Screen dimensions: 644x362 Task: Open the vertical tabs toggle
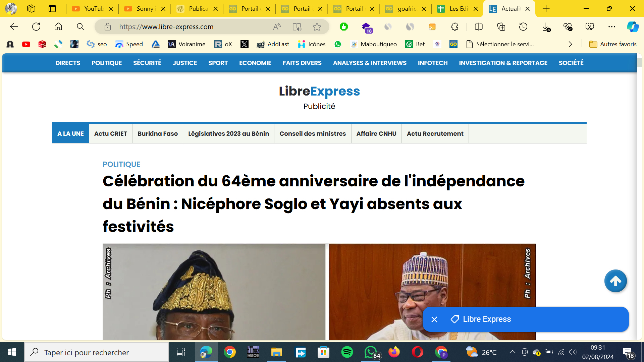52,9
